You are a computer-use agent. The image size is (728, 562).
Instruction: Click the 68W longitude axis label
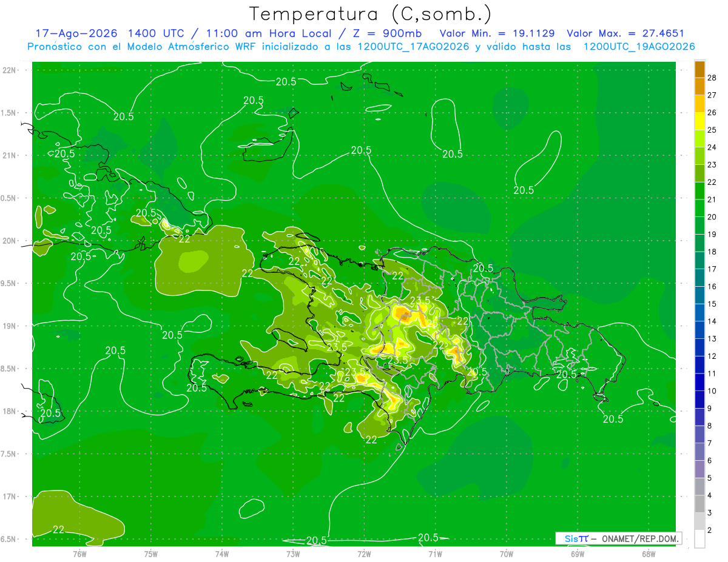pos(648,554)
